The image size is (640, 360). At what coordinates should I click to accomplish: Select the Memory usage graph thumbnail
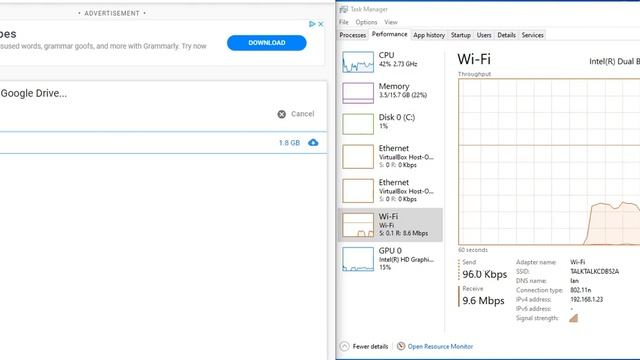(x=358, y=93)
